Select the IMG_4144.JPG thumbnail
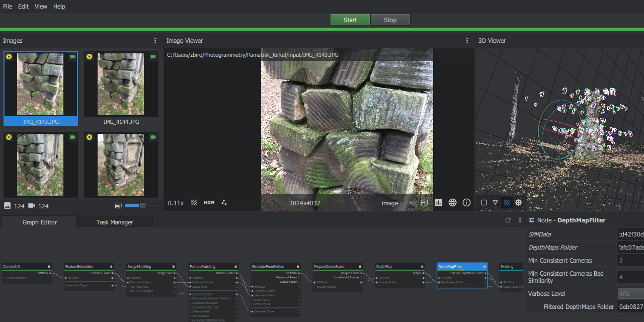Image resolution: width=644 pixels, height=322 pixels. coord(121,84)
